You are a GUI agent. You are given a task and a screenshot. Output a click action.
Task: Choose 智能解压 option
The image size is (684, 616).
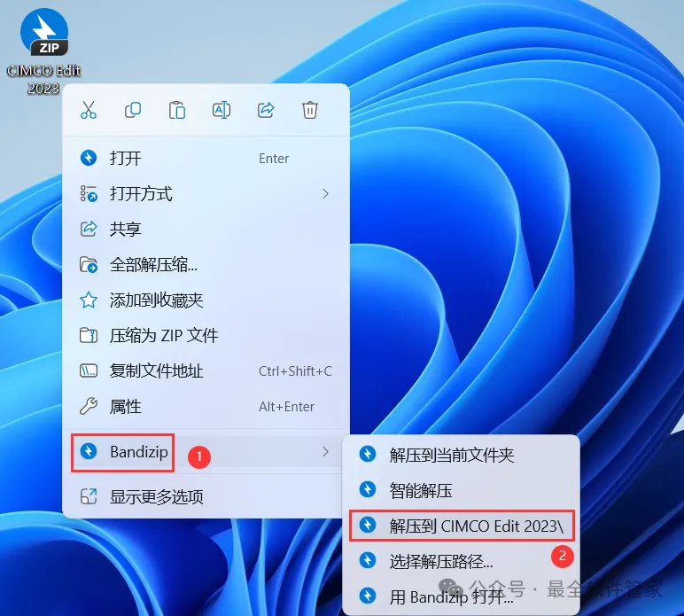(461, 490)
